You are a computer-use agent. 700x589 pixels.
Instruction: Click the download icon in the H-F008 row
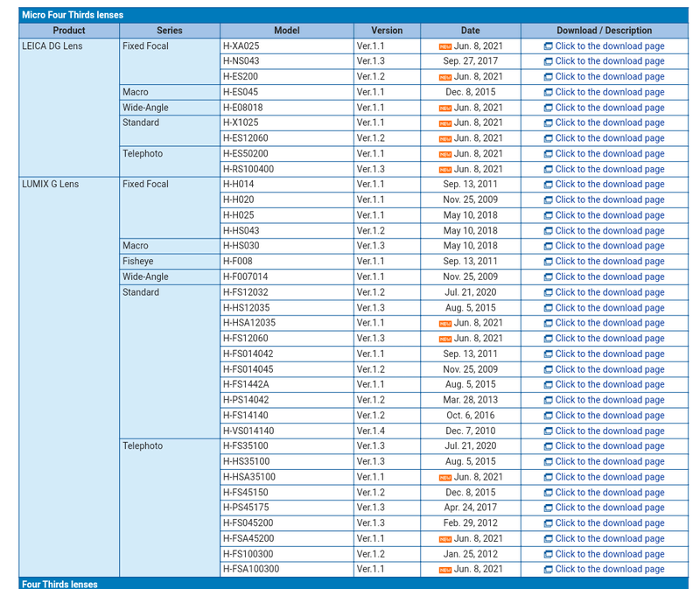tap(548, 262)
